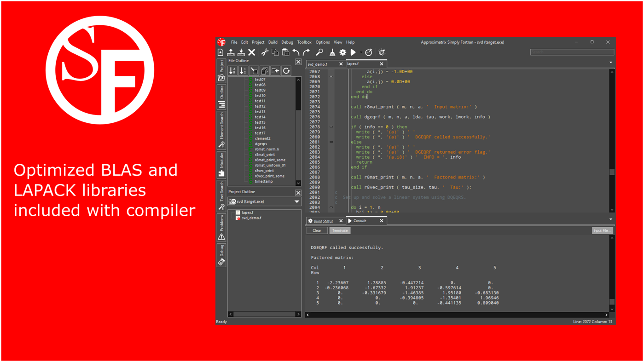The width and height of the screenshot is (644, 362).
Task: Open the Toolbox menu
Action: pyautogui.click(x=304, y=42)
